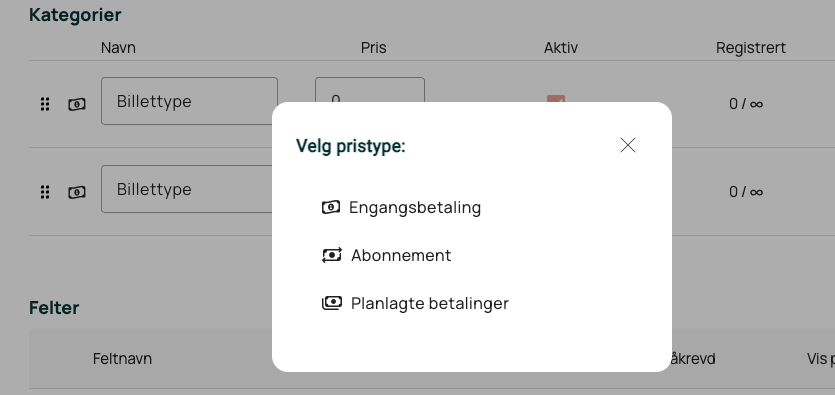The height and width of the screenshot is (395, 835).
Task: Click first row's price type money icon
Action: tap(77, 104)
